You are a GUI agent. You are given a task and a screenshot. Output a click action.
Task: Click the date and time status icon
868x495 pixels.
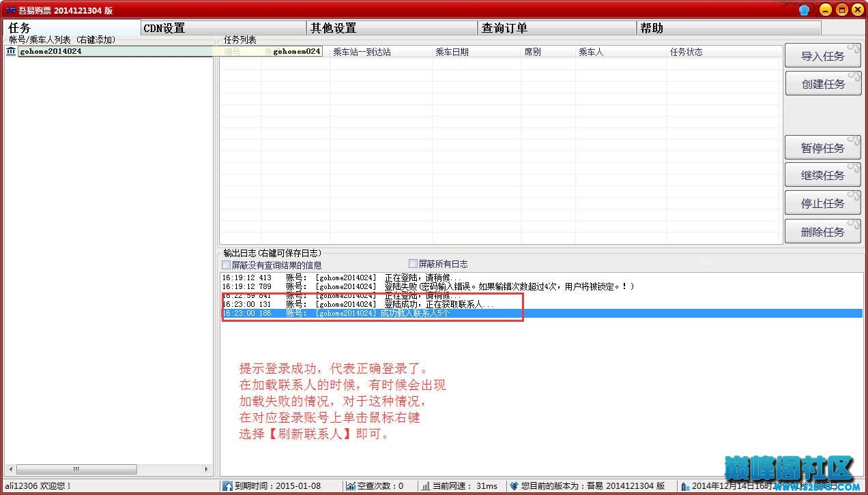coord(685,486)
